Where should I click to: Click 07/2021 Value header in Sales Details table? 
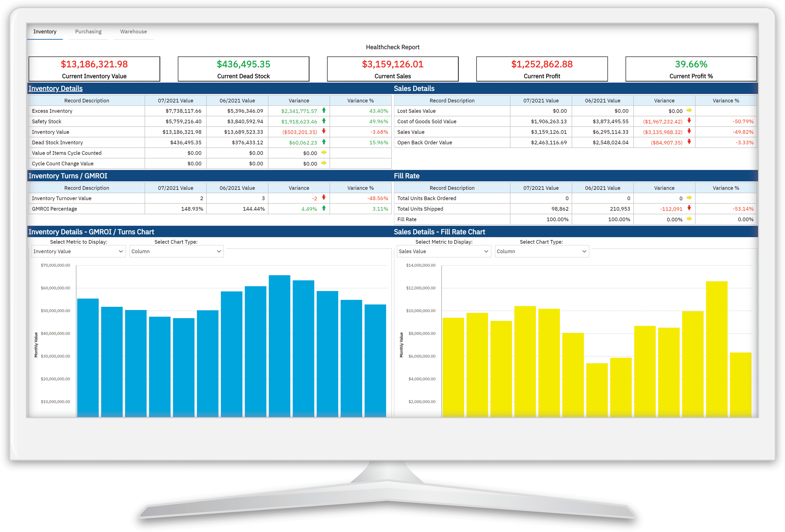541,101
